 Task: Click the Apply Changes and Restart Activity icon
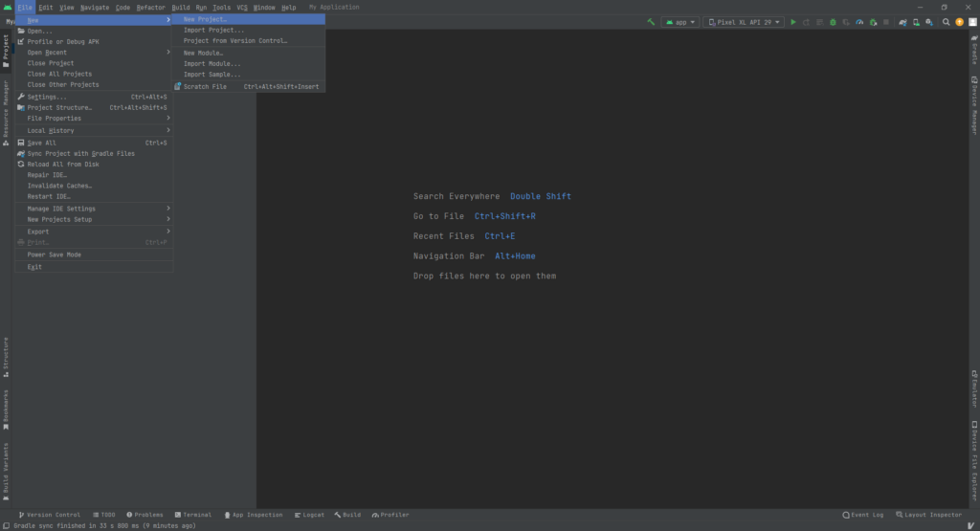tap(806, 22)
